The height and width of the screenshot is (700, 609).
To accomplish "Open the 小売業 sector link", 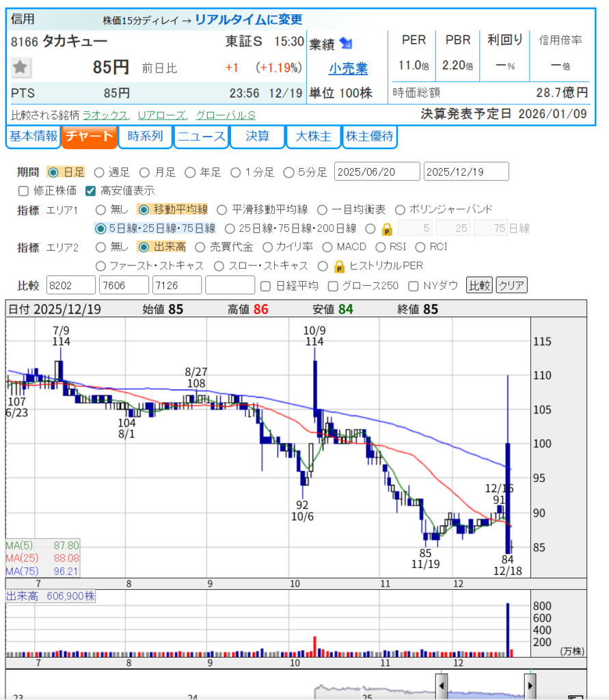I will [348, 68].
